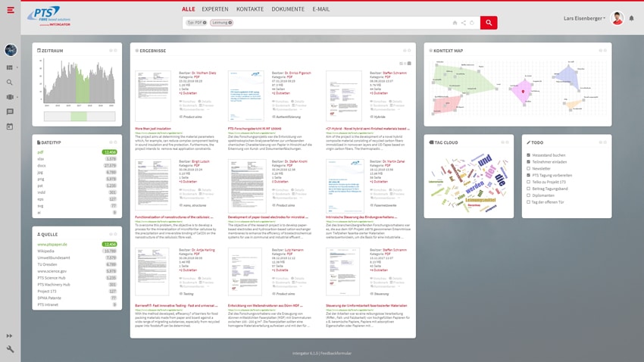Viewport: 644px width, 362px height.
Task: Filter by Wikipedia source
Action: click(45, 251)
